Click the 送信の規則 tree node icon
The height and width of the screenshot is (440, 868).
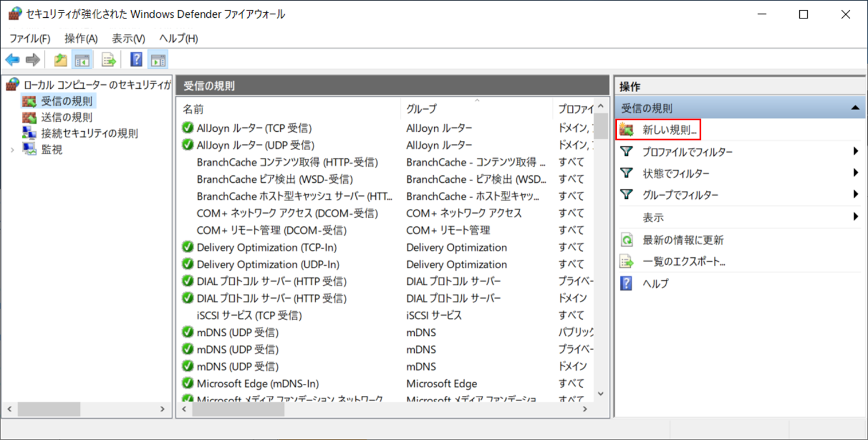tap(29, 117)
